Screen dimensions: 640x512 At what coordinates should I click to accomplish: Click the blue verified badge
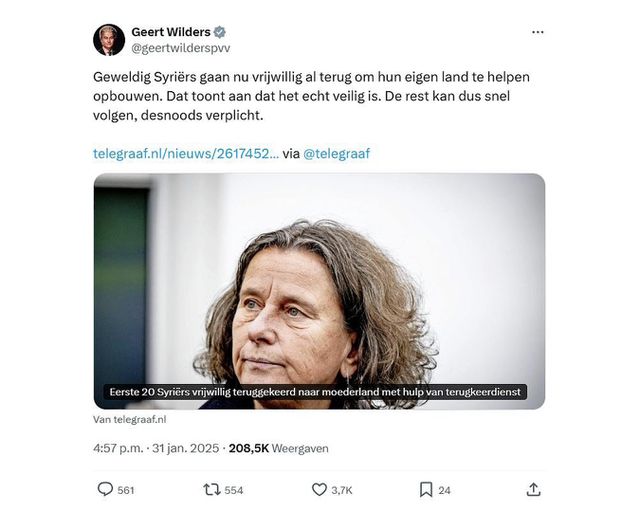[x=220, y=32]
